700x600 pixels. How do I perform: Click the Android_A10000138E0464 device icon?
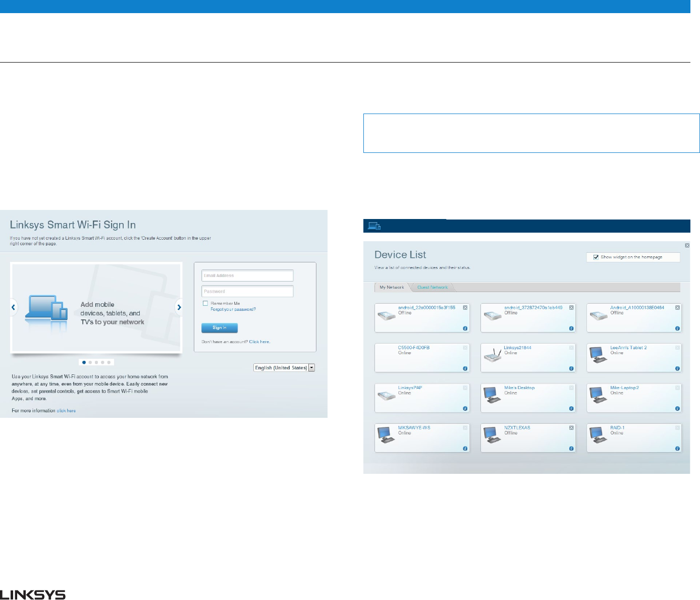(599, 316)
